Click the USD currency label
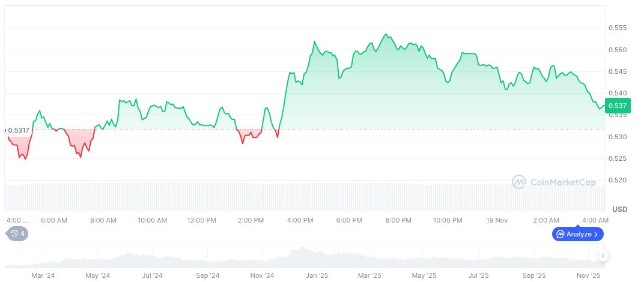This screenshot has height=282, width=644. (620, 209)
